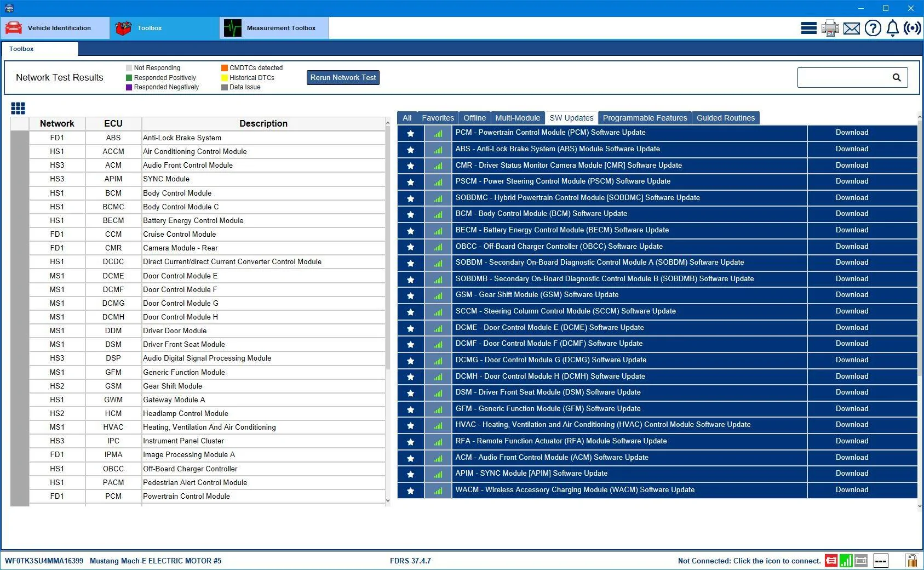Screen dimensions: 924x570
Task: Switch to the All filter tab
Action: point(407,118)
